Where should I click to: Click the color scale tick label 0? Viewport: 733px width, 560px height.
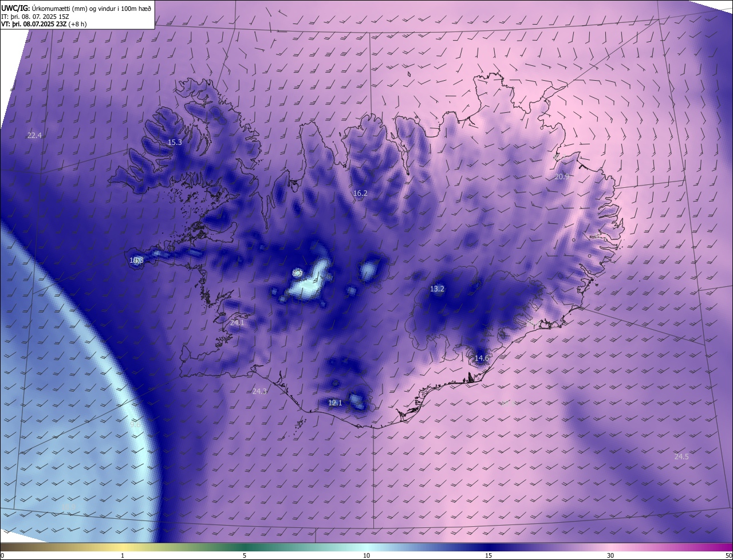(x=2, y=555)
